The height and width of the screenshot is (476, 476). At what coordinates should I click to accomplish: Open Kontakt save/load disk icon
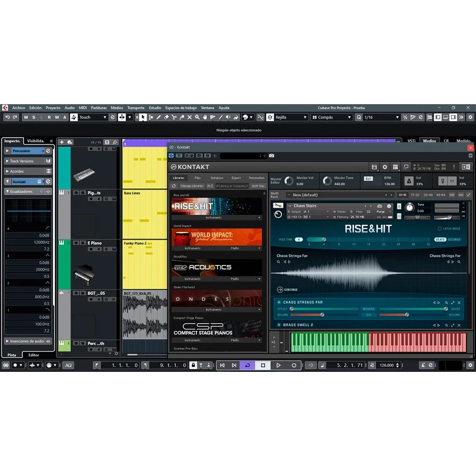coord(374,167)
